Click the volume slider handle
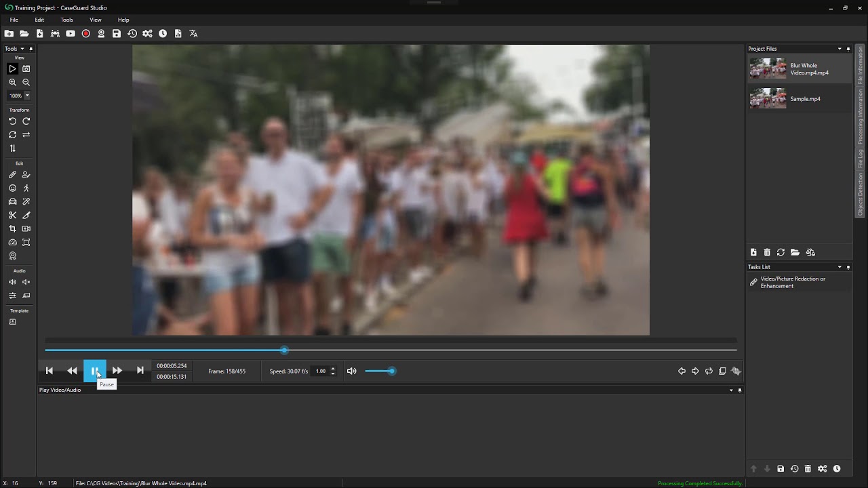The height and width of the screenshot is (488, 868). pyautogui.click(x=391, y=371)
